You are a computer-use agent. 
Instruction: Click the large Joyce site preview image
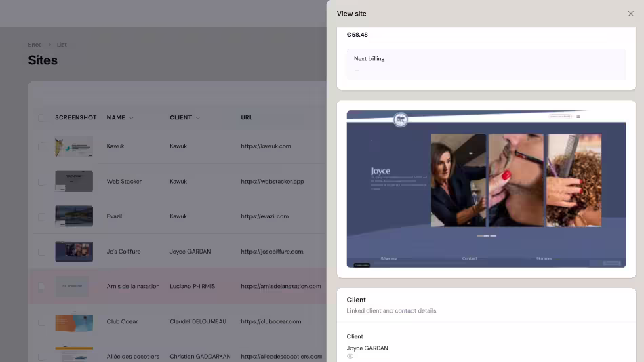click(x=486, y=189)
